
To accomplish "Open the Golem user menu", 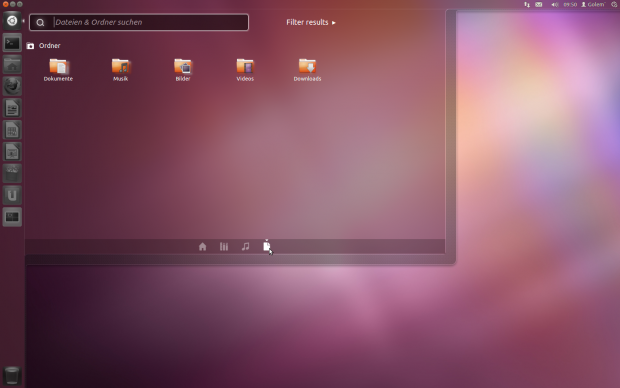I will pos(593,4).
